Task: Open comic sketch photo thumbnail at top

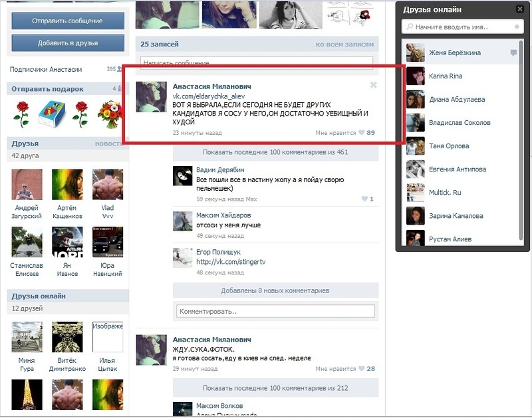Action: (x=350, y=14)
